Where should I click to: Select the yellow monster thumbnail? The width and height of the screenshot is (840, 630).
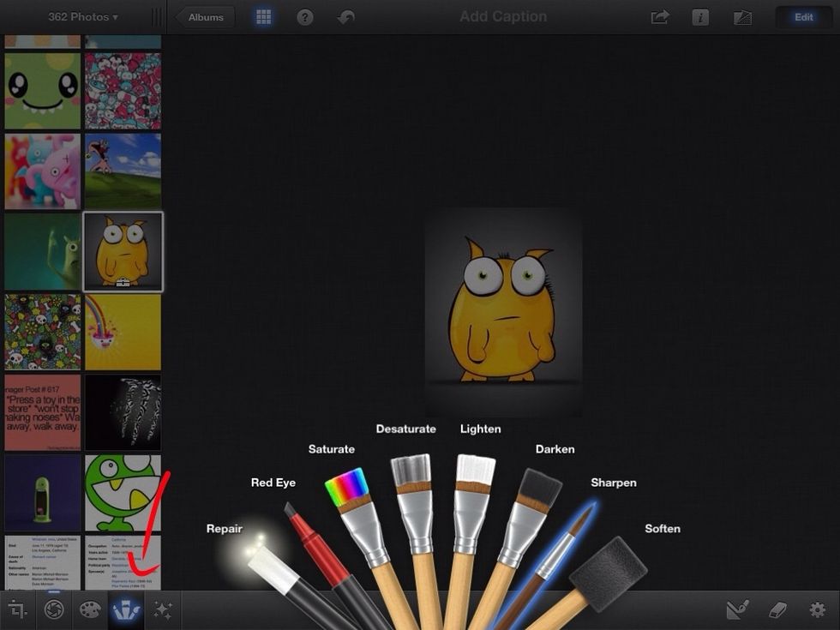(x=123, y=252)
